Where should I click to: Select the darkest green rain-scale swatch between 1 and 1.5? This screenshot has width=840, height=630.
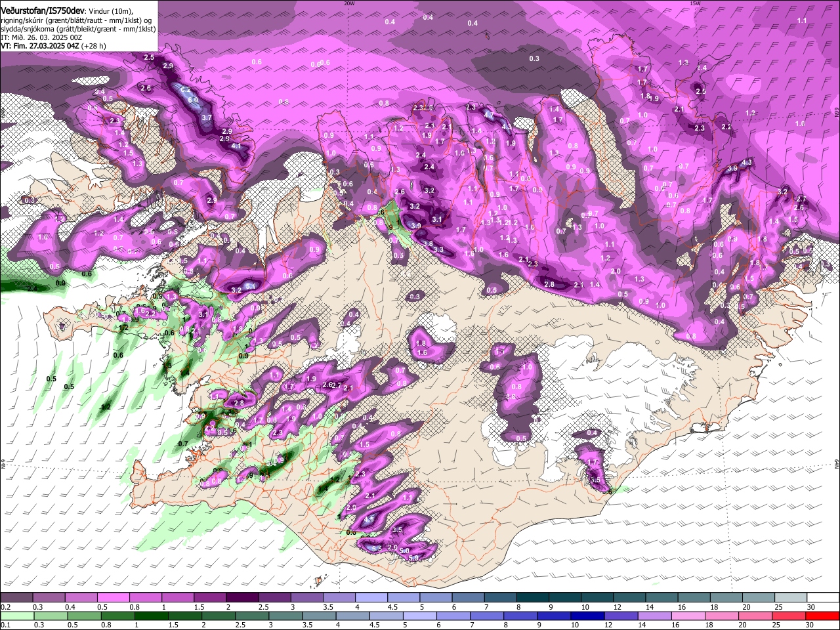(x=152, y=616)
